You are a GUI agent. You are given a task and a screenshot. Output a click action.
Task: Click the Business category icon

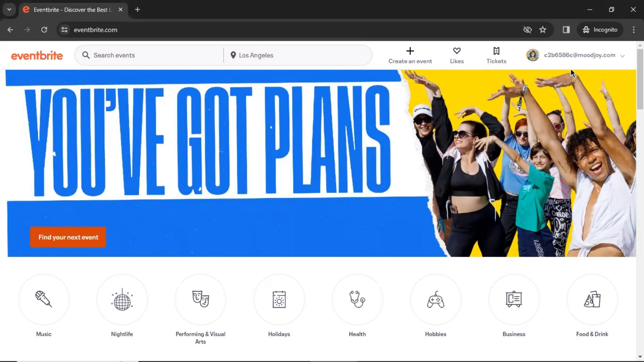tap(514, 300)
